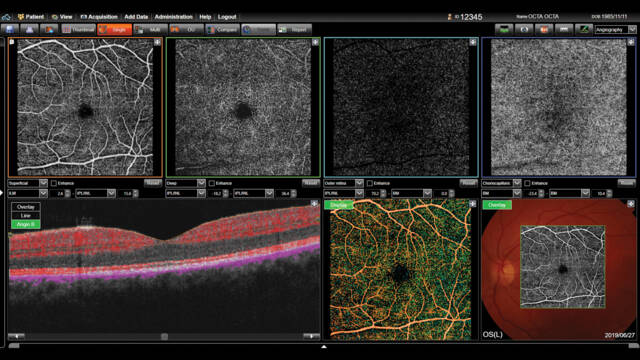Click the blue eye fundus icon
Screen dimensions: 640x360
[524, 29]
